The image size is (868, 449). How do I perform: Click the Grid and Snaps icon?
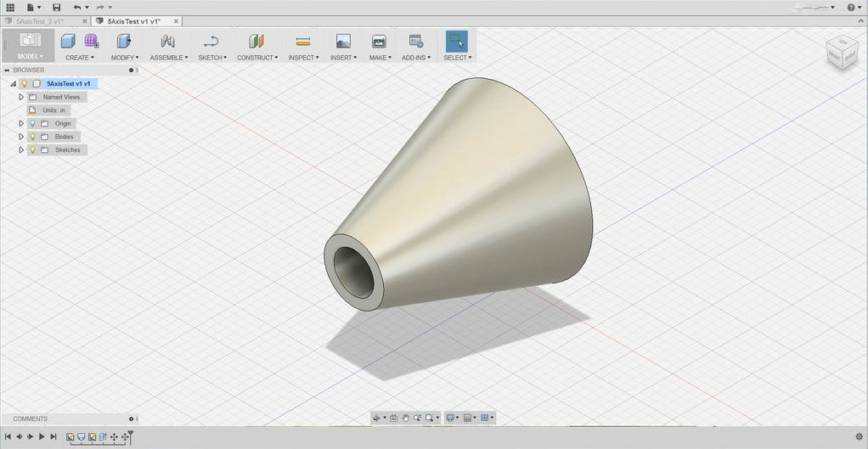point(467,418)
